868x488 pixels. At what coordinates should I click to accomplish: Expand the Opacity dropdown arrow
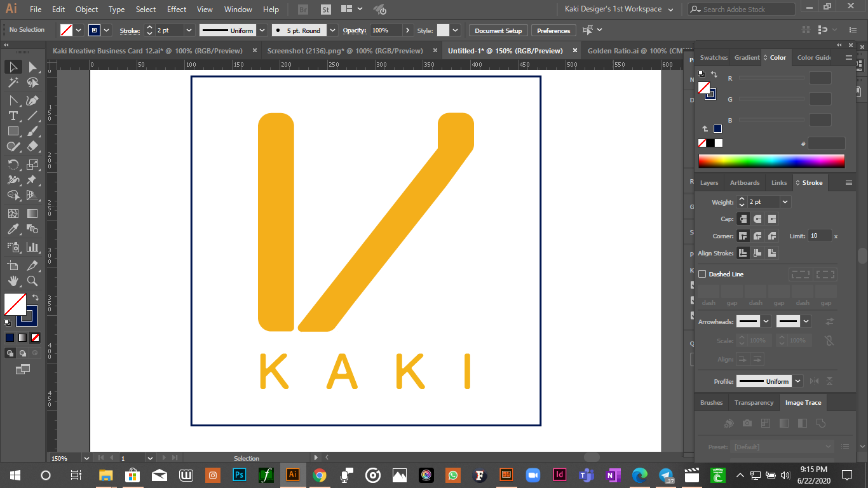pos(407,30)
